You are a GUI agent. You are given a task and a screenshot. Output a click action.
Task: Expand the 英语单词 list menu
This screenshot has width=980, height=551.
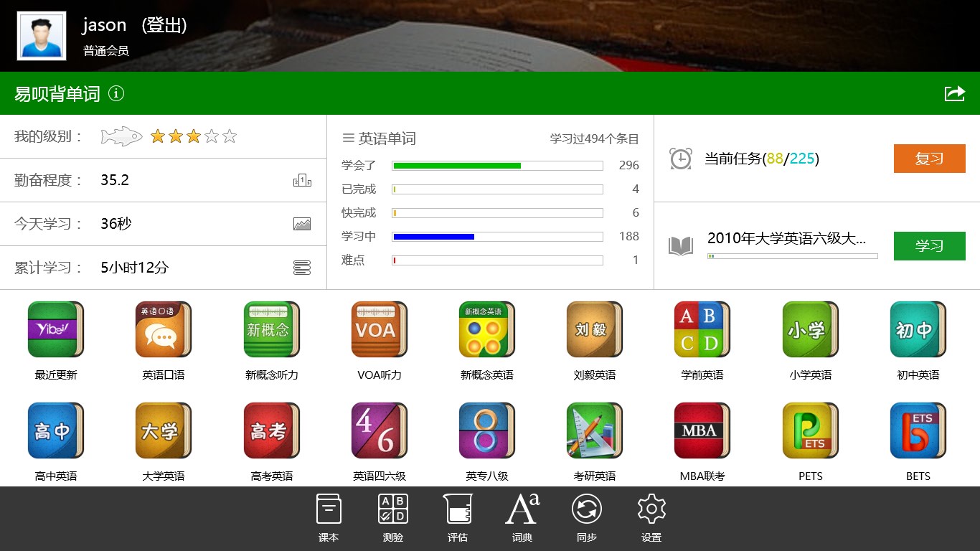[349, 138]
